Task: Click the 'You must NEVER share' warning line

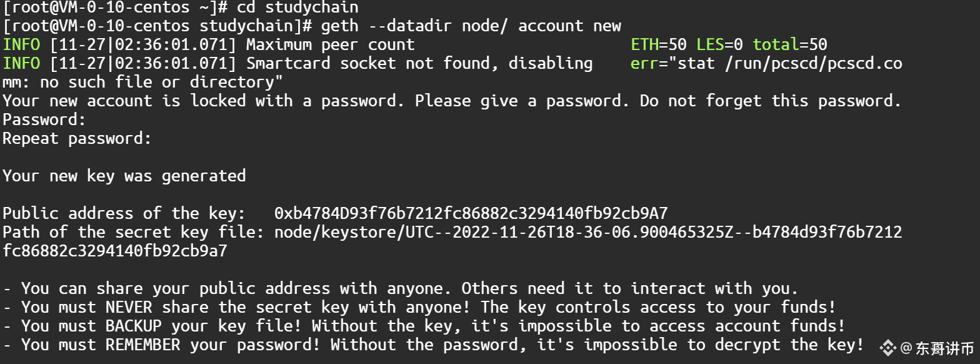Action: point(419,307)
